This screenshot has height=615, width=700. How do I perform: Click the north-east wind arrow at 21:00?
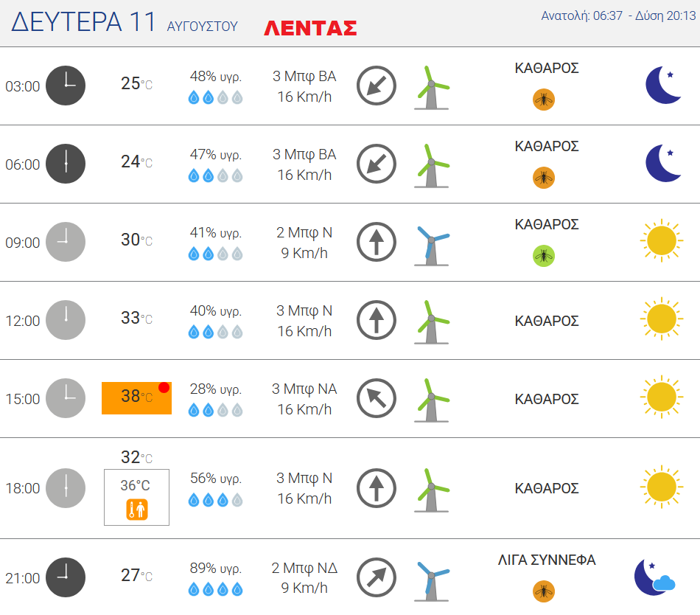[x=377, y=577]
